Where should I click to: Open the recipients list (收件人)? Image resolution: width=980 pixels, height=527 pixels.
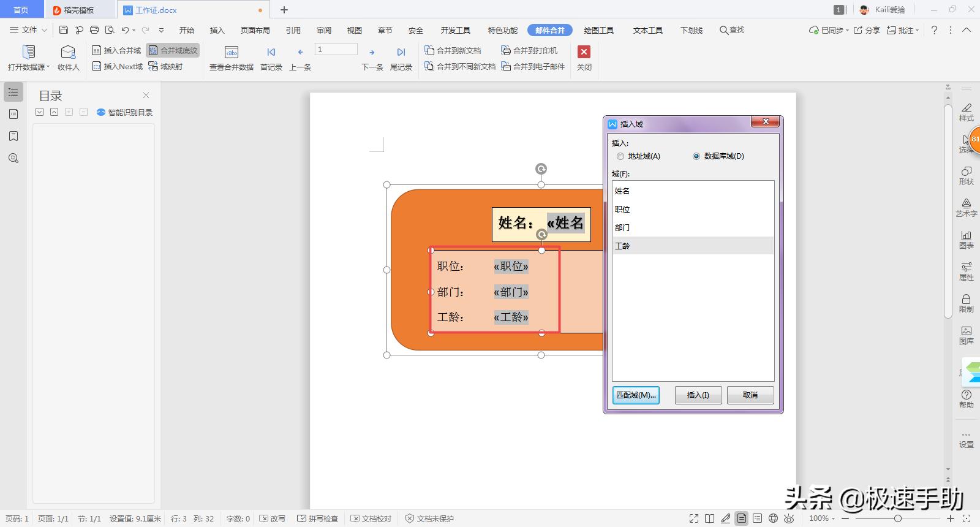68,58
